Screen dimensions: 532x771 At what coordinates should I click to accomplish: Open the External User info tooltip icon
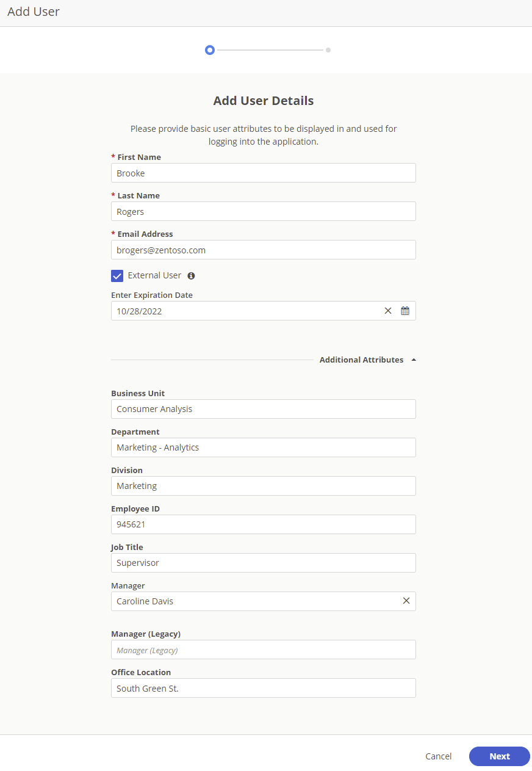190,275
